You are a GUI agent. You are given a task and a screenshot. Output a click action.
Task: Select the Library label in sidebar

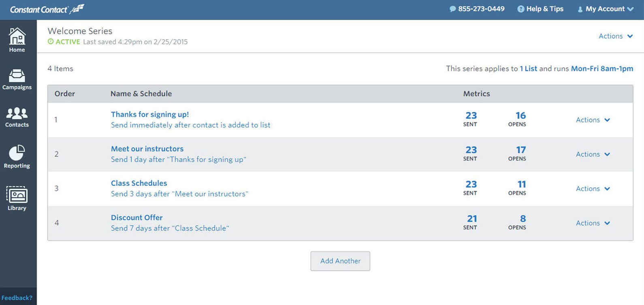click(x=17, y=208)
